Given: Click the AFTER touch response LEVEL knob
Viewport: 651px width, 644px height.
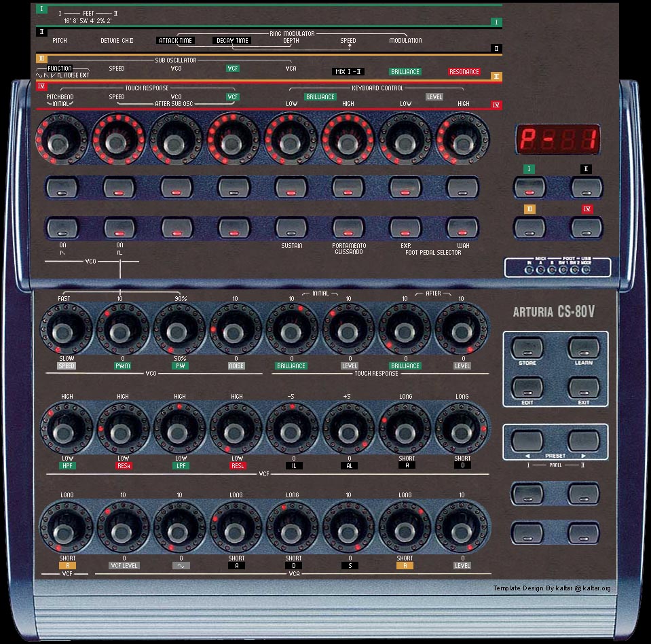Looking at the screenshot, I should pyautogui.click(x=462, y=329).
